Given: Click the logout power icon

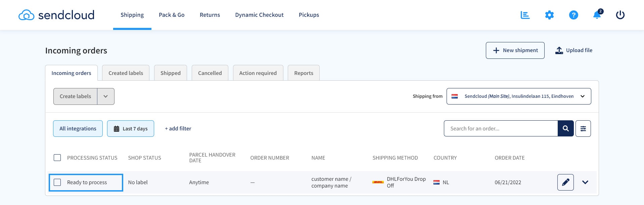Looking at the screenshot, I should tap(620, 15).
